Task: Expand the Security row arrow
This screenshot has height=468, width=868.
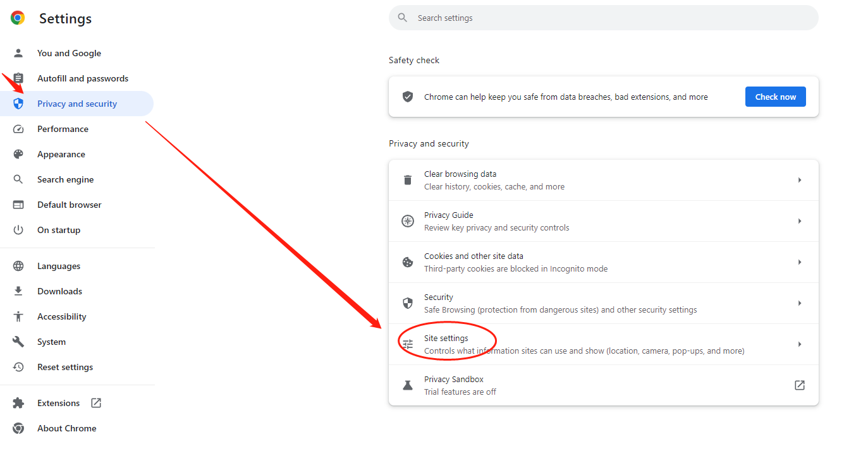Action: pyautogui.click(x=800, y=303)
